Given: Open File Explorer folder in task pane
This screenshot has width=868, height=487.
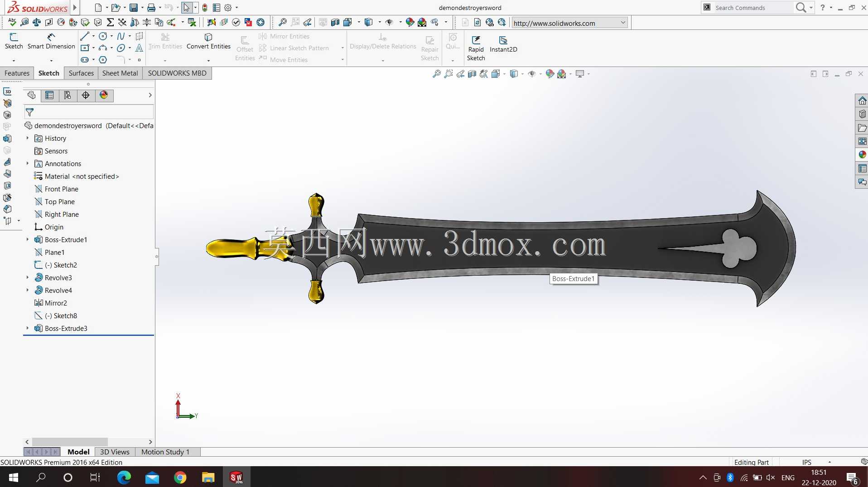Looking at the screenshot, I should [x=862, y=128].
